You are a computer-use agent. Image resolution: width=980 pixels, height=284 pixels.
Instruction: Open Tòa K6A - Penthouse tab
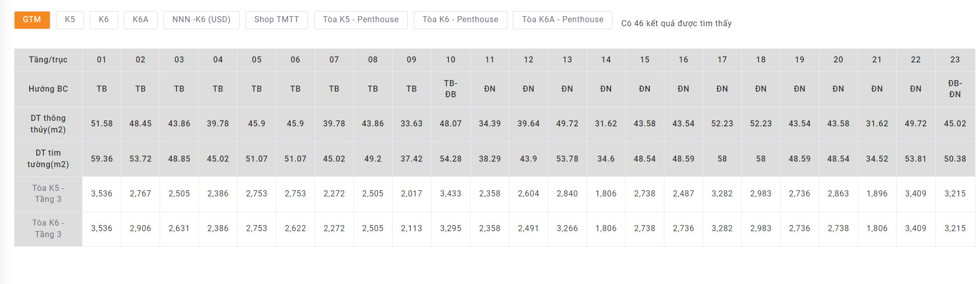click(562, 20)
